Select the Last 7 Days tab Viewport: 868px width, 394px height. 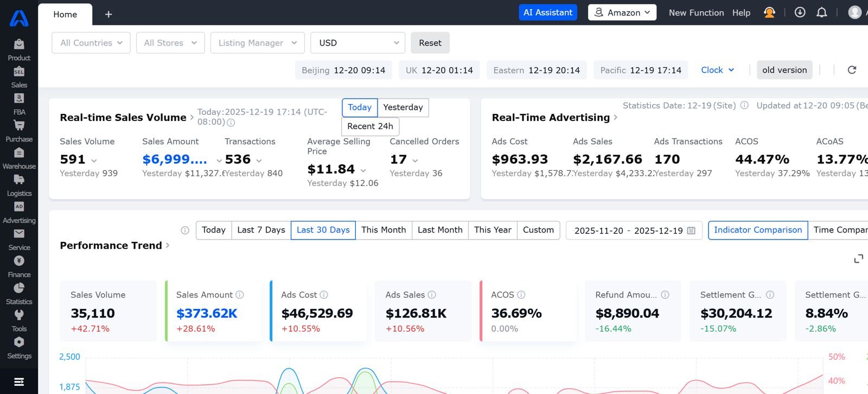261,230
